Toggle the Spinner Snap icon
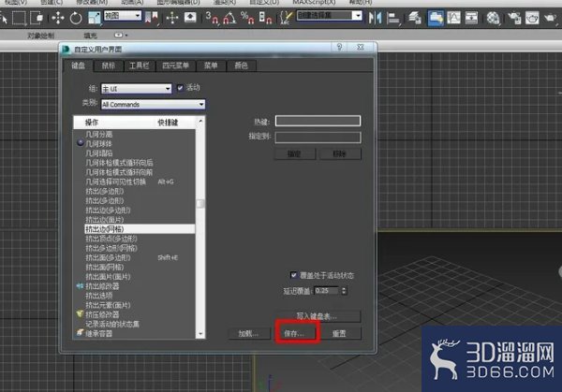This screenshot has width=562, height=392. pos(265,17)
